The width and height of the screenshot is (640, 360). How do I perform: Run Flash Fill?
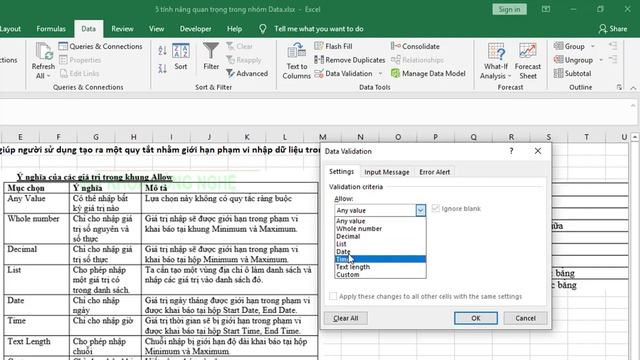333,46
